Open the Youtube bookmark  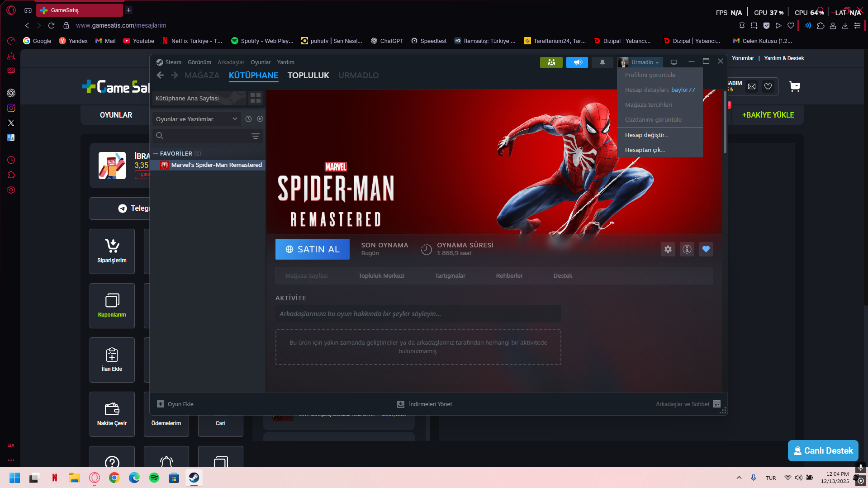coord(138,41)
